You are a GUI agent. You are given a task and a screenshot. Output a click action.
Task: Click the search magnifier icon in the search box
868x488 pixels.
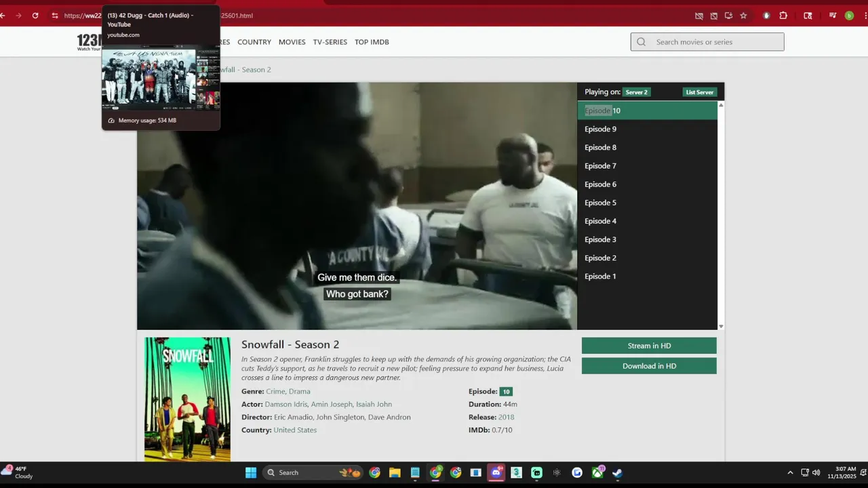click(641, 42)
